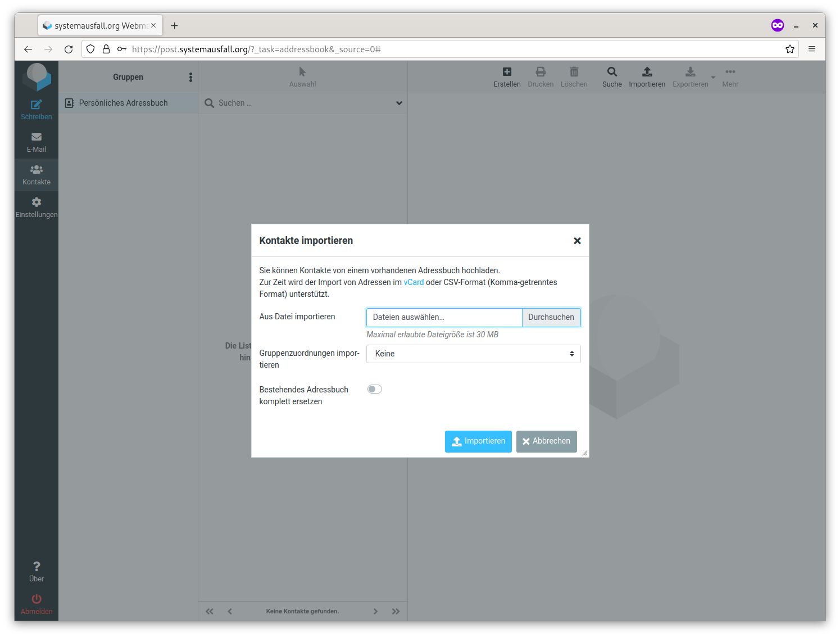Open Gruppen three-dot options menu
Screen dimensions: 840x637
[x=190, y=77]
